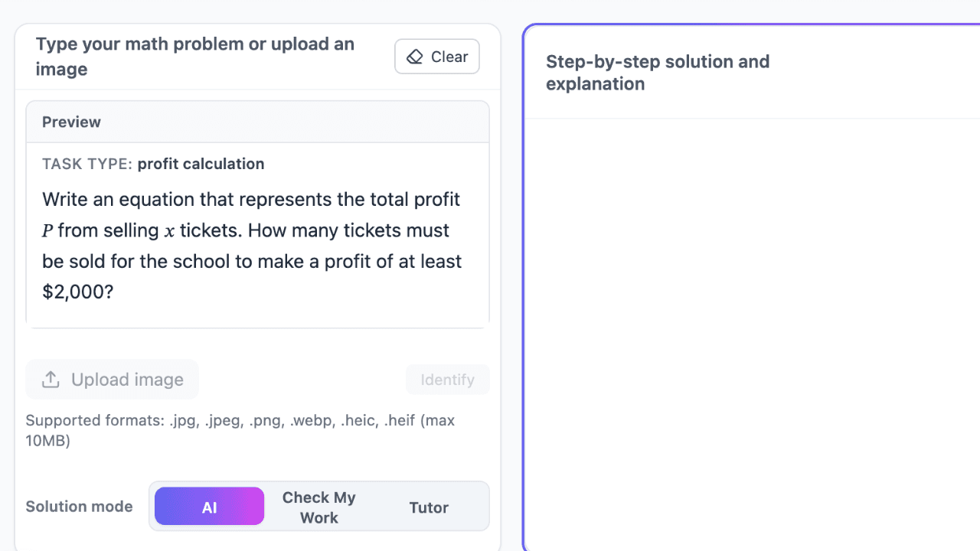This screenshot has height=551, width=980.
Task: Click the math problem text in the preview
Action: (x=251, y=245)
